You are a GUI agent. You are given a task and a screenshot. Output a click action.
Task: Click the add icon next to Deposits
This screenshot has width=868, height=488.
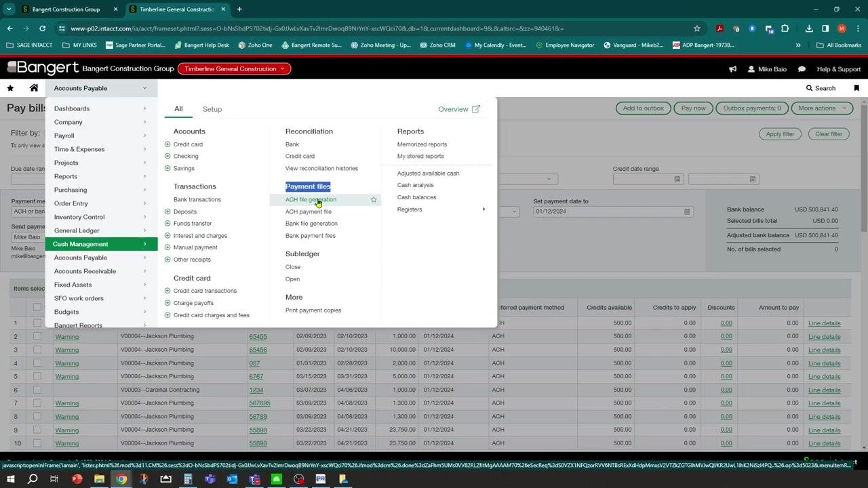point(167,211)
